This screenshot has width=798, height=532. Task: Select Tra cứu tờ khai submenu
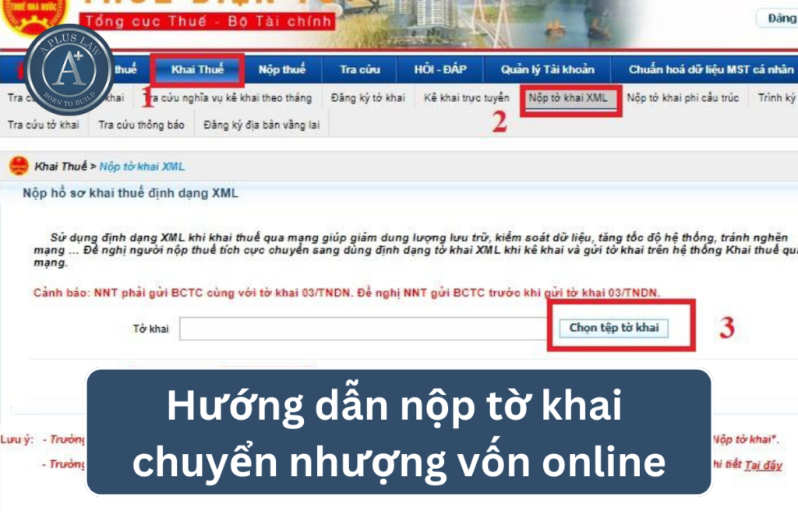pyautogui.click(x=44, y=125)
